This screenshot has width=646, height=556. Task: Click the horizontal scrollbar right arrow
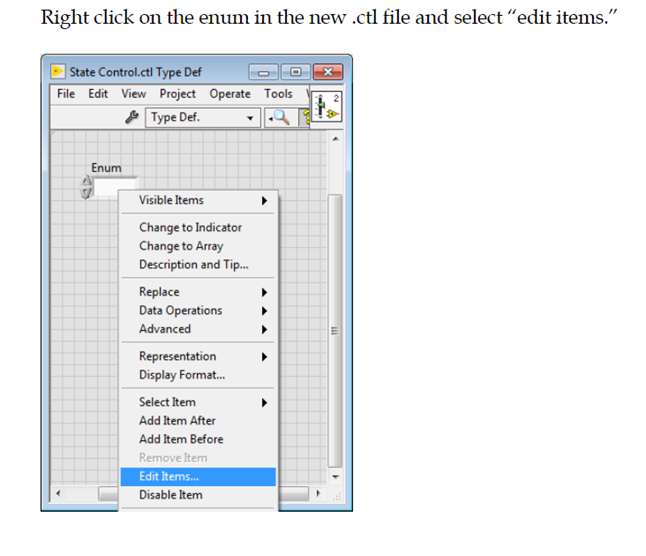(318, 493)
